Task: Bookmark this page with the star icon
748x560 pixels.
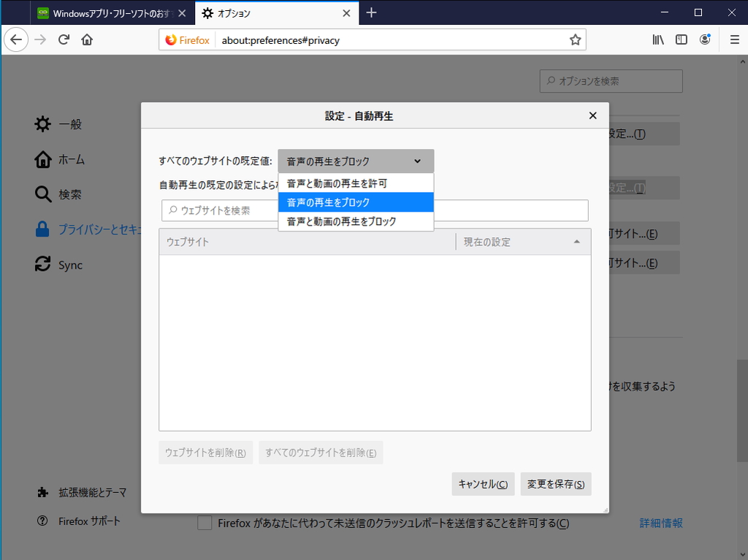Action: (x=575, y=39)
